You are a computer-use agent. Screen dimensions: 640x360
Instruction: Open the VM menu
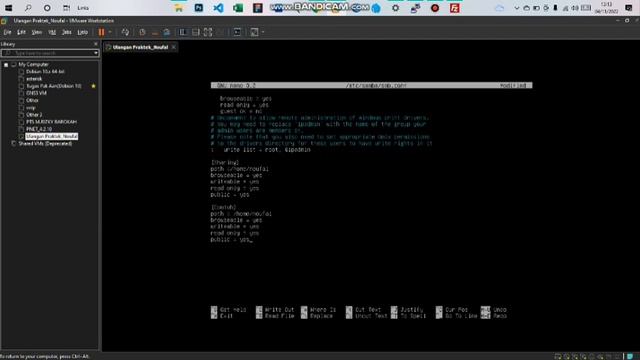tap(52, 32)
